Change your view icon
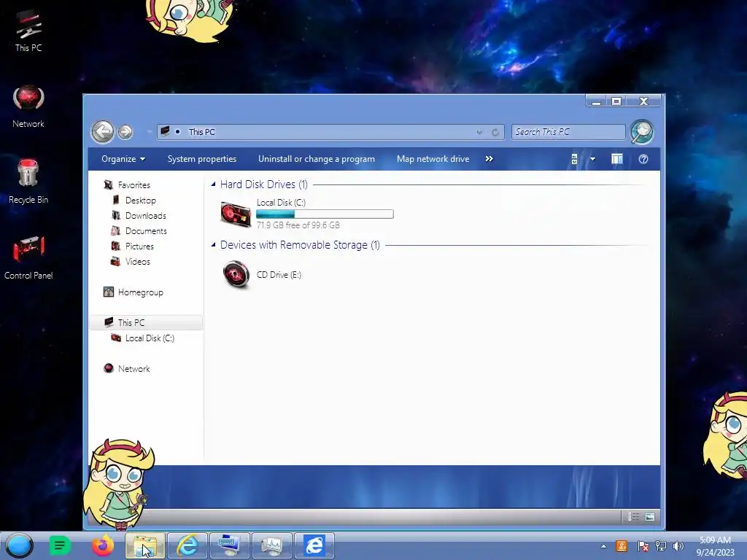This screenshot has height=560, width=747. click(575, 159)
